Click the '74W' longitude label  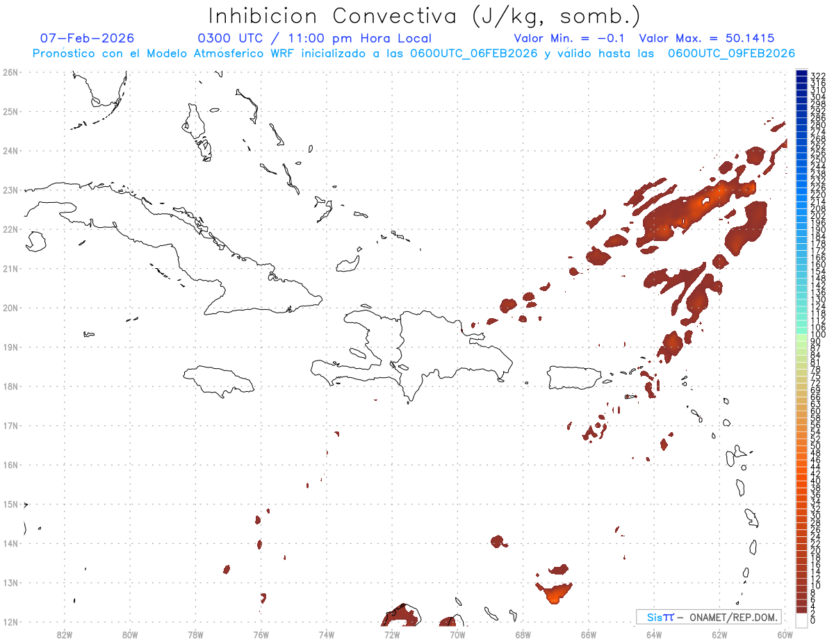tap(327, 634)
